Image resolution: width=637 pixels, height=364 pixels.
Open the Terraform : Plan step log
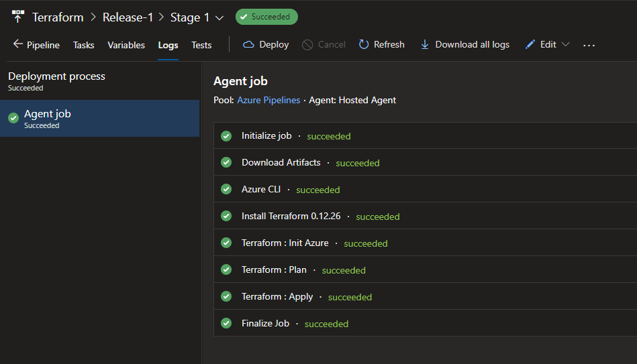click(x=274, y=270)
